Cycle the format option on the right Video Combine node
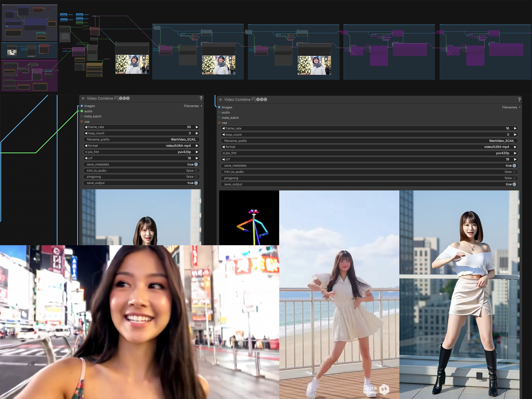This screenshot has height=399, width=532. pyautogui.click(x=515, y=147)
